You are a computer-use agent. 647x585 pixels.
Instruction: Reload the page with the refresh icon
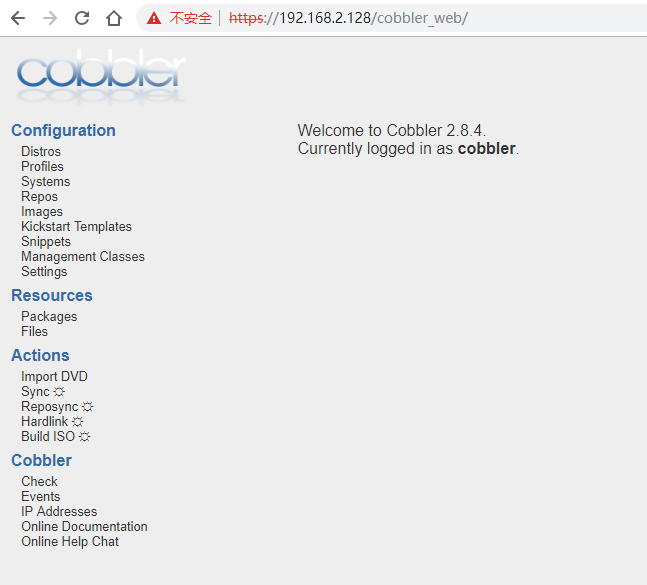(x=82, y=18)
